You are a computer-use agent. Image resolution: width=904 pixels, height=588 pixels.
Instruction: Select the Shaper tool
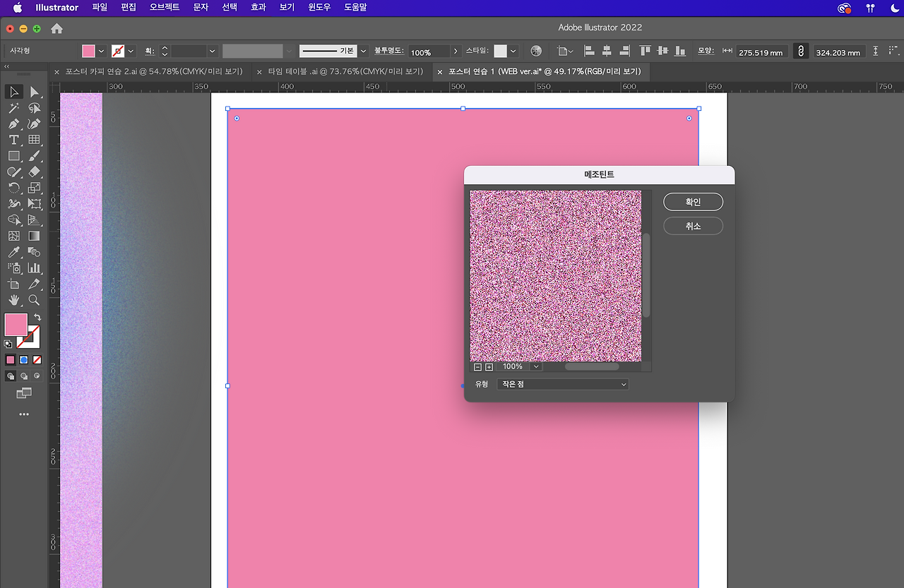pos(13,172)
